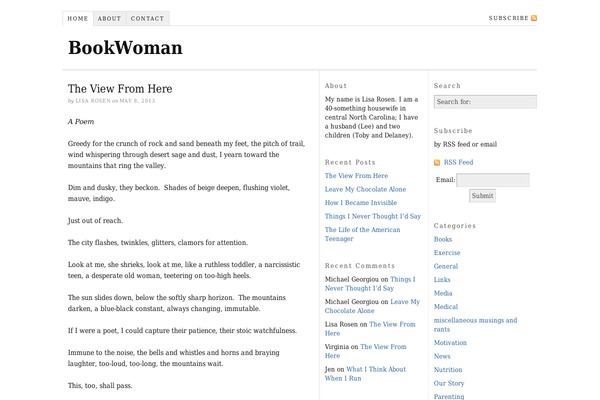
Task: Open the About tab
Action: 109,18
